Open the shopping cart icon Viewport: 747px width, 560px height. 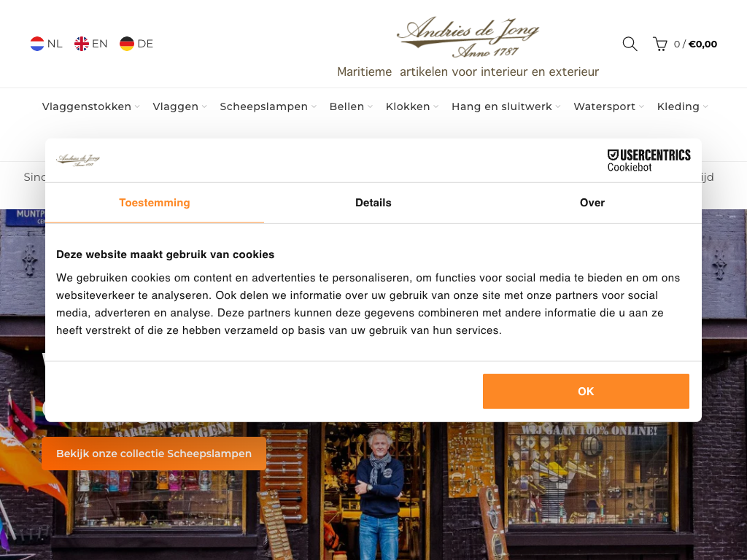pyautogui.click(x=659, y=44)
